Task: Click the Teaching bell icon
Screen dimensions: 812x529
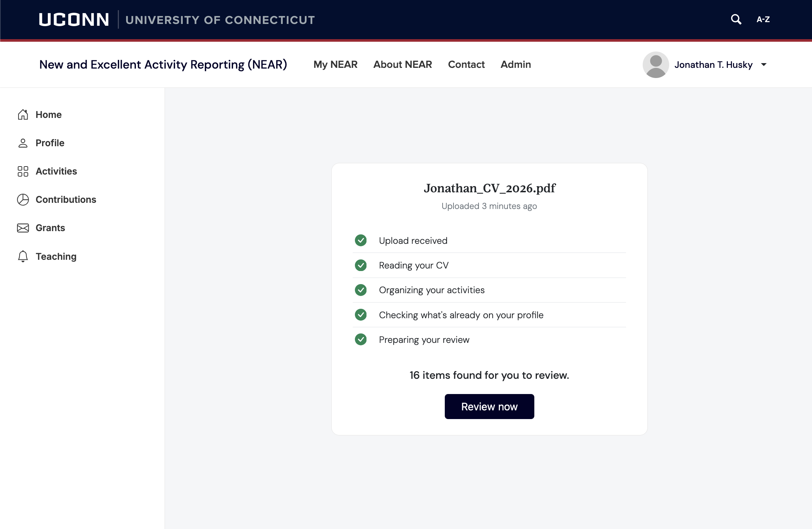Action: coord(23,256)
